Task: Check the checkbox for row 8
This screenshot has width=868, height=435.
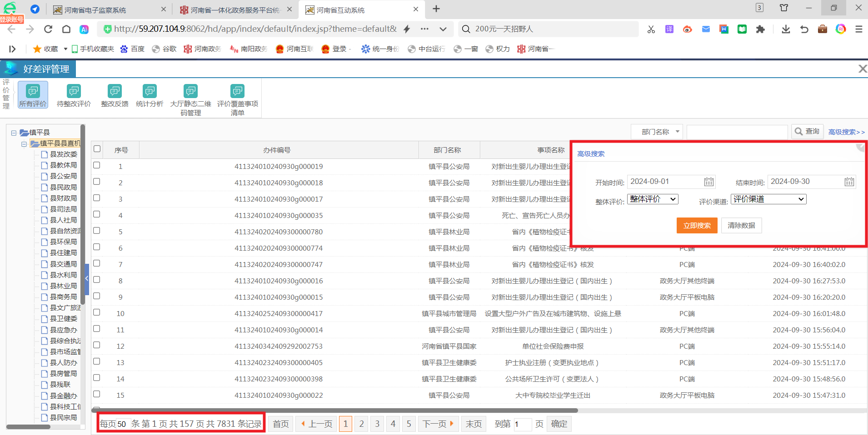Action: point(97,280)
